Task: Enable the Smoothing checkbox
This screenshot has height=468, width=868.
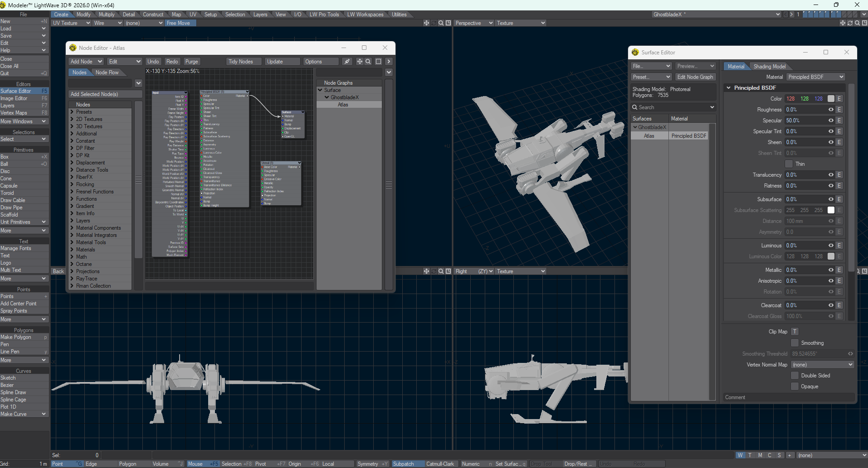Action: pyautogui.click(x=795, y=343)
